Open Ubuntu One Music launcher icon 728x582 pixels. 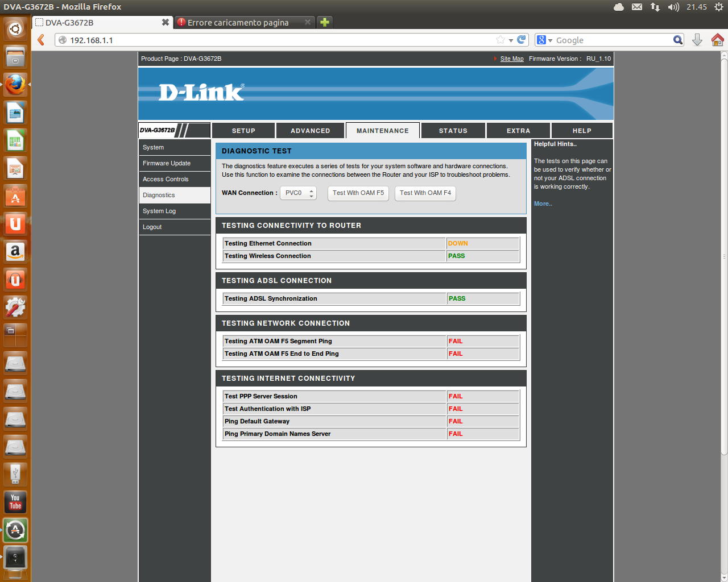[15, 280]
